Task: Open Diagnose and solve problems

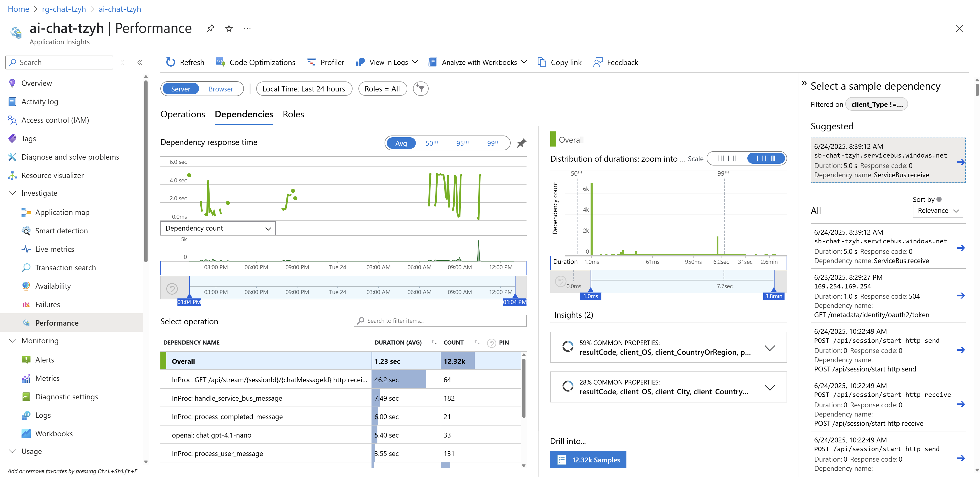Action: pos(70,157)
